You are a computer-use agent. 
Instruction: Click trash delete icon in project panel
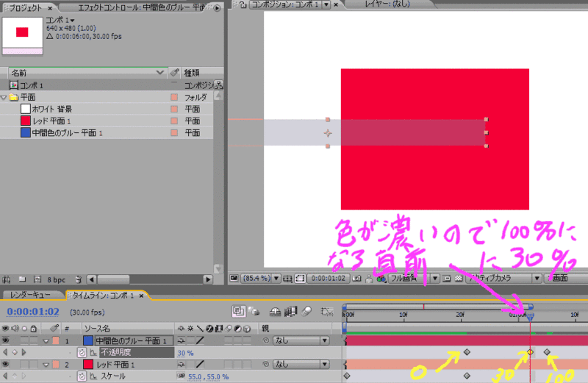(79, 279)
